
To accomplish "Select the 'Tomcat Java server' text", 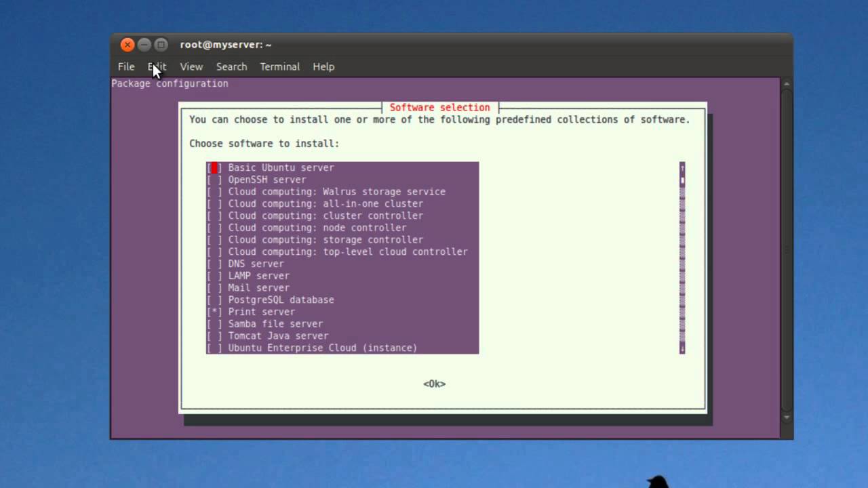I will point(279,335).
